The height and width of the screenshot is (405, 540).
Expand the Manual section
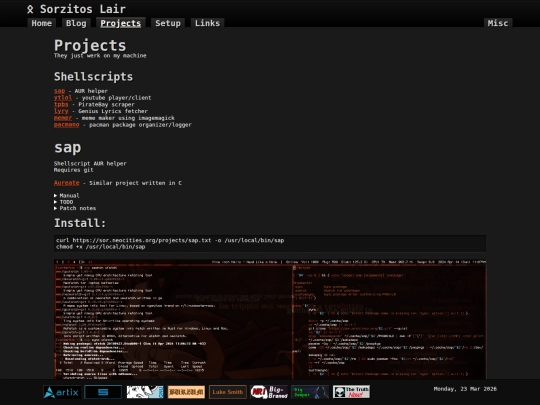(66, 195)
